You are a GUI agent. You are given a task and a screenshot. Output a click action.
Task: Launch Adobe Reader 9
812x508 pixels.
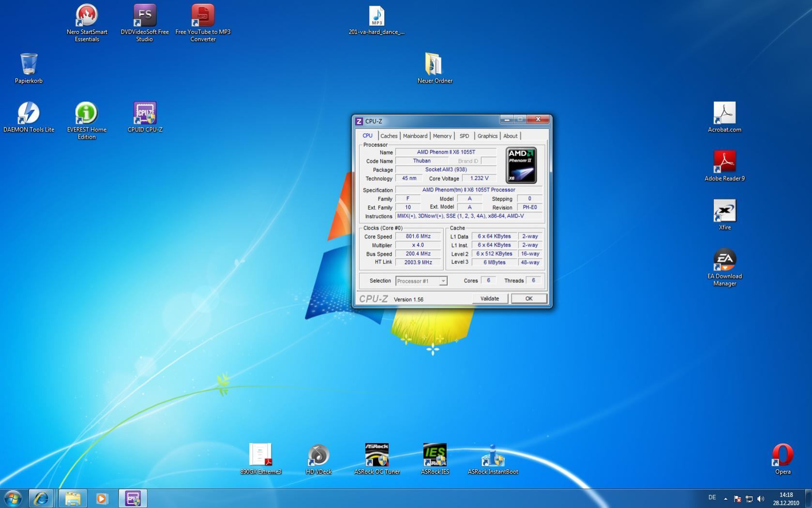(724, 166)
